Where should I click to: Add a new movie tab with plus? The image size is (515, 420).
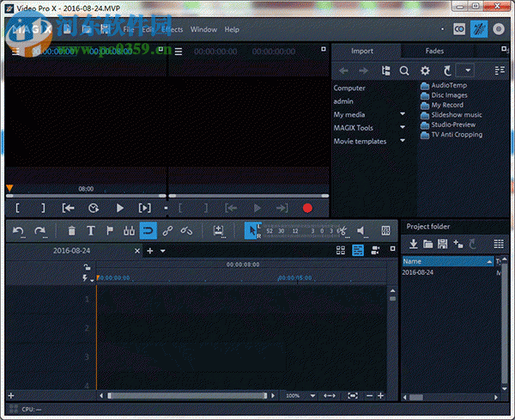click(x=150, y=251)
